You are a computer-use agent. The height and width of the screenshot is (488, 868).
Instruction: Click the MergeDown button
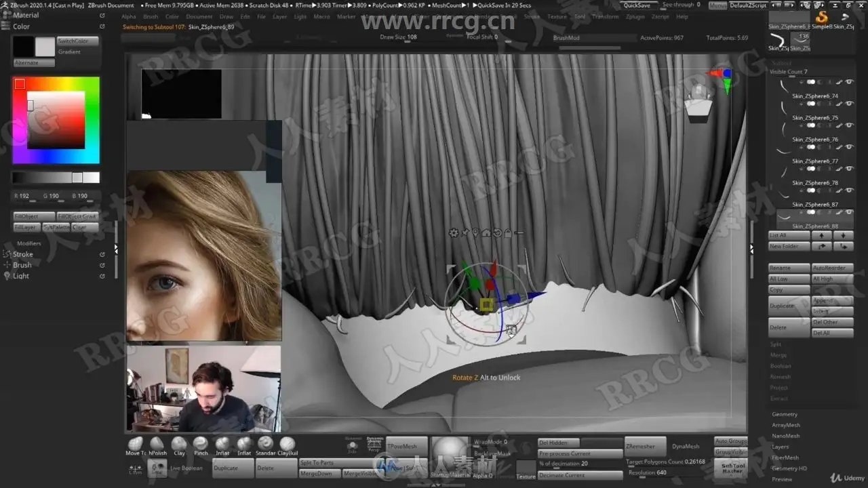pos(319,473)
